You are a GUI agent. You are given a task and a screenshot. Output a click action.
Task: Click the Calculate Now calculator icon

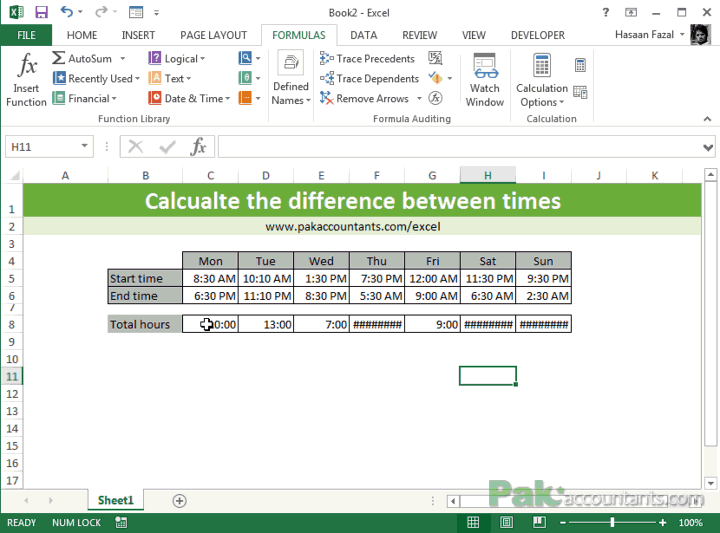click(580, 65)
